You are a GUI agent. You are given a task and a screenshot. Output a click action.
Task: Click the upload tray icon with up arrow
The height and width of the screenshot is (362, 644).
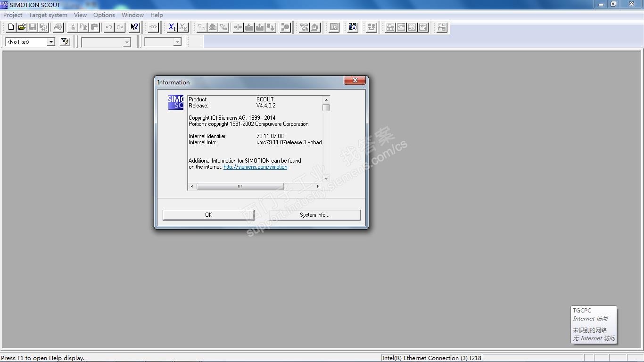(x=260, y=27)
